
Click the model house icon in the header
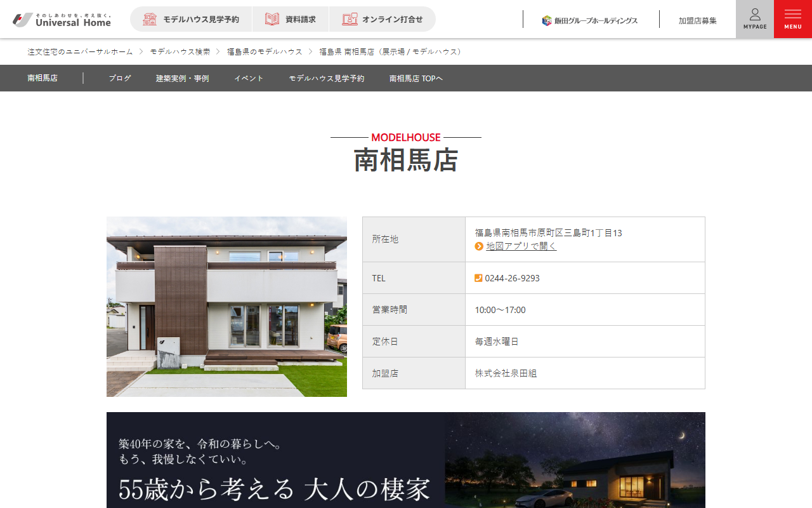[x=150, y=19]
